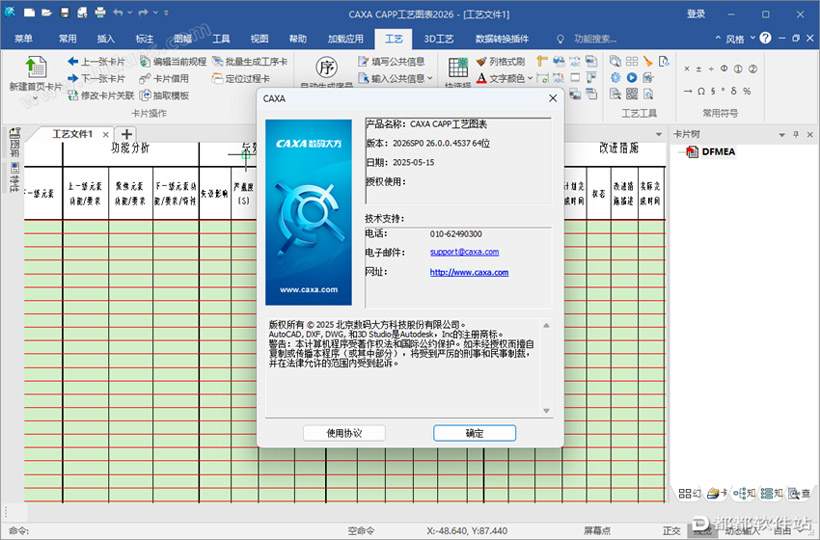This screenshot has height=540, width=820.
Task: Click 修改卡片关联 in card operations
Action: [x=101, y=95]
